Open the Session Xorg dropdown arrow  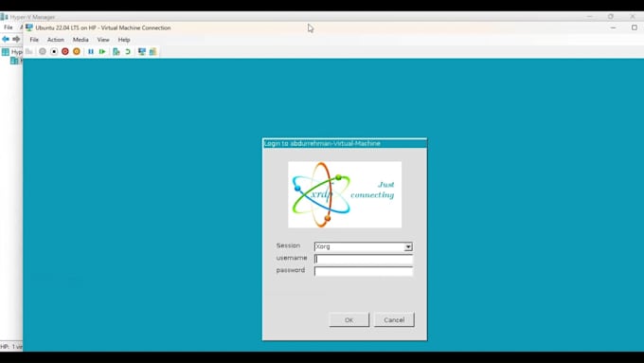point(408,246)
